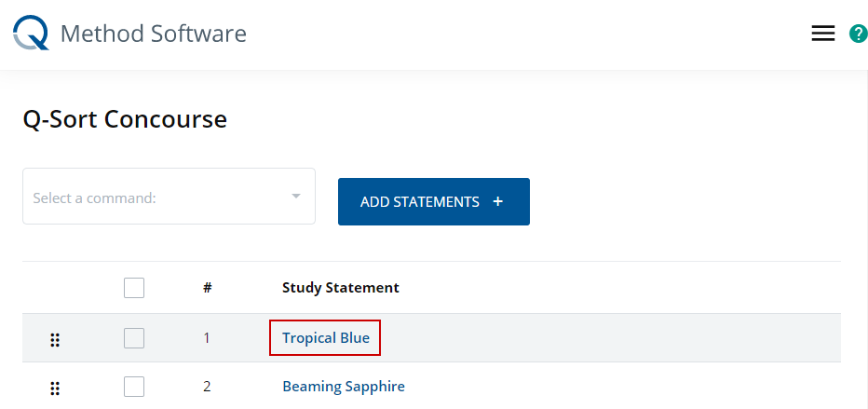868x409 pixels.
Task: Open help via the green question mark icon
Action: point(858,34)
